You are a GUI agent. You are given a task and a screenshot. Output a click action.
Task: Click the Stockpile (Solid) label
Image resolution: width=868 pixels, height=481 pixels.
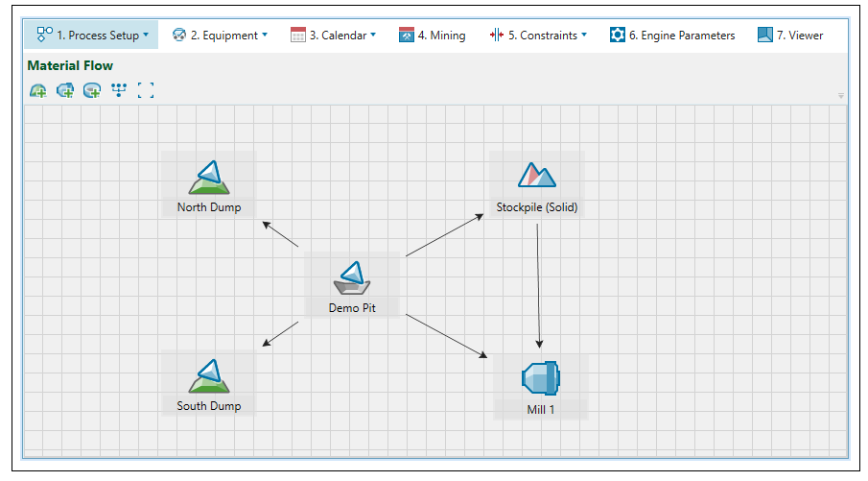coord(537,207)
